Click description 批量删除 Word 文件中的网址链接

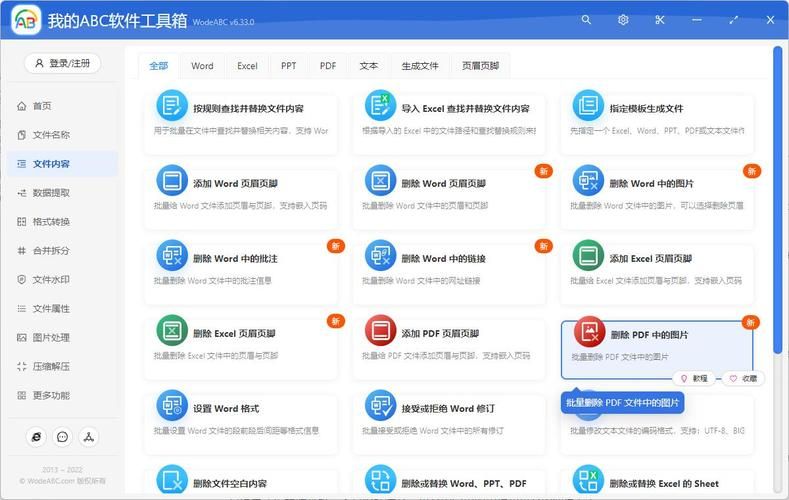[x=421, y=281]
